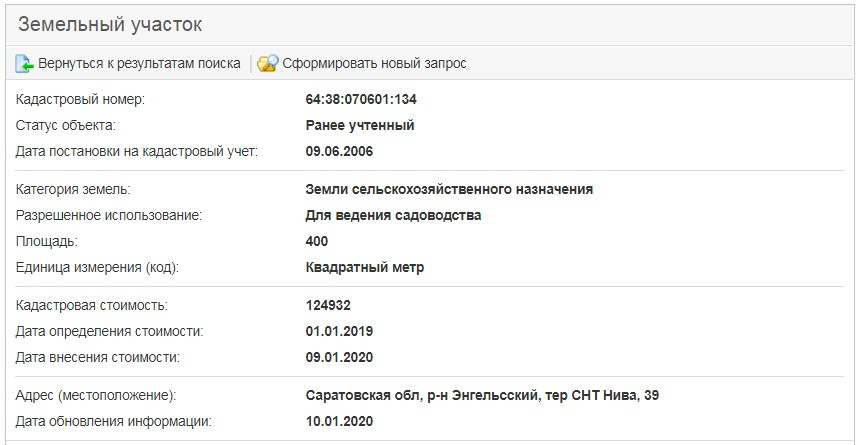The image size is (858, 445).
Task: Click the value entry date 09.01.2020
Action: pyautogui.click(x=339, y=357)
